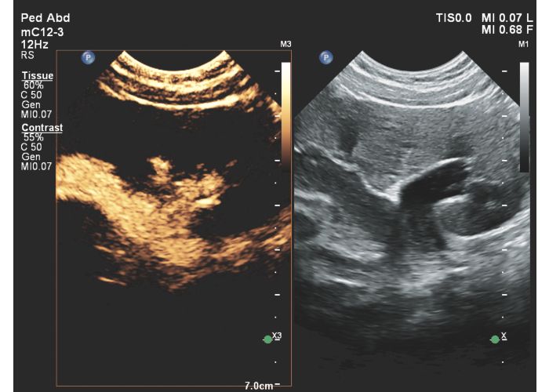Click the Tissue 60% gain value
The height and width of the screenshot is (392, 549).
[x=33, y=85]
